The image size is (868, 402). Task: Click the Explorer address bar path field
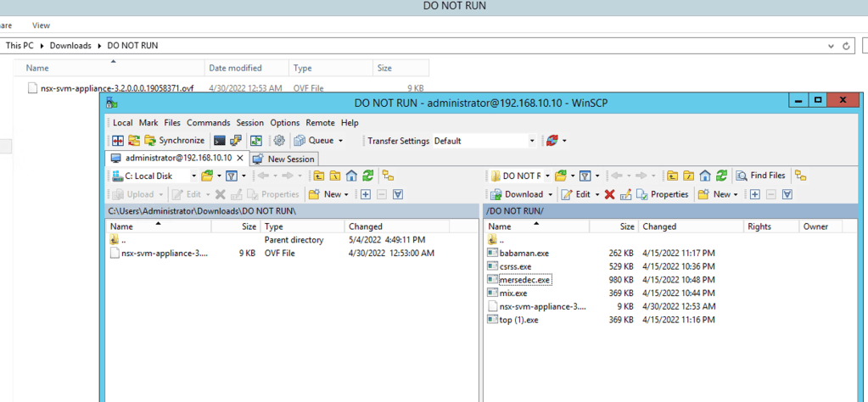[x=424, y=46]
